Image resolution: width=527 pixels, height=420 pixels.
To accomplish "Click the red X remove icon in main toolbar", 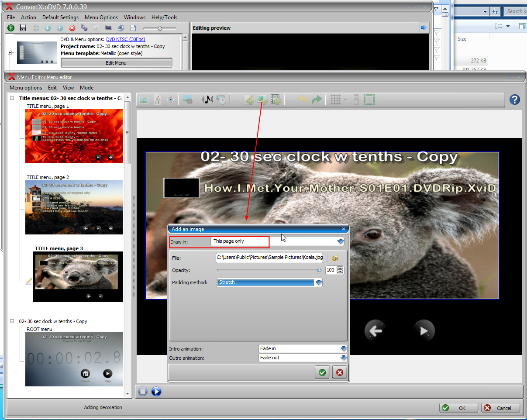I will [x=72, y=28].
